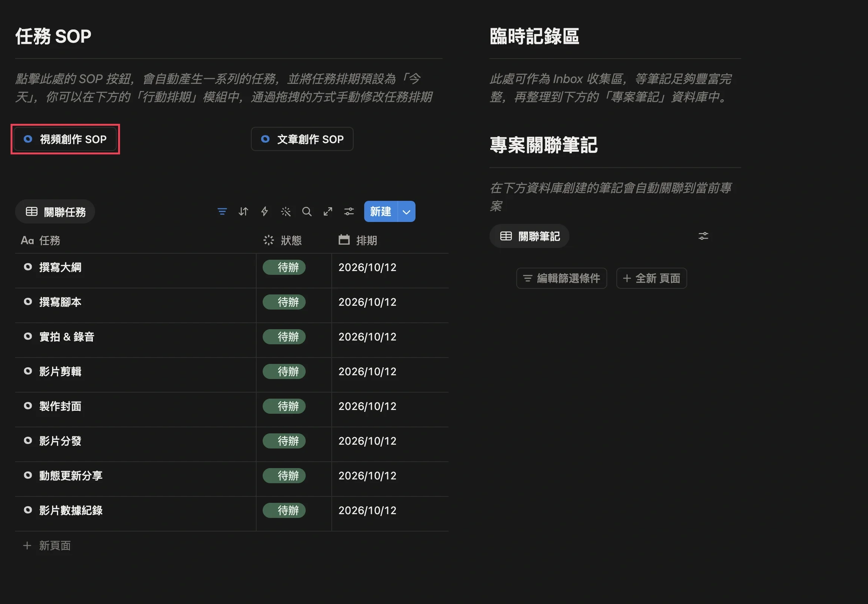This screenshot has height=604, width=868.
Task: Open the 實拍 & 錄音 task
Action: click(x=67, y=337)
